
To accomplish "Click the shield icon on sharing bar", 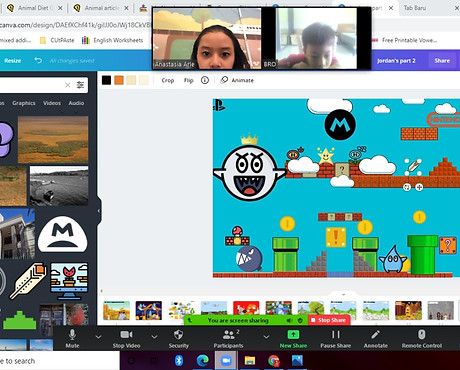I will click(300, 320).
